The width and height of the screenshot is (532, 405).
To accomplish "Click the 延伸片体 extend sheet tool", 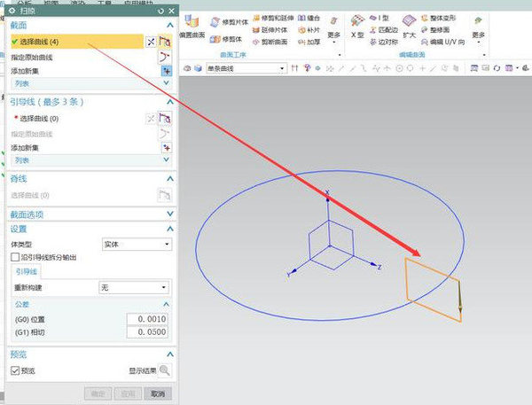I will pyautogui.click(x=270, y=30).
